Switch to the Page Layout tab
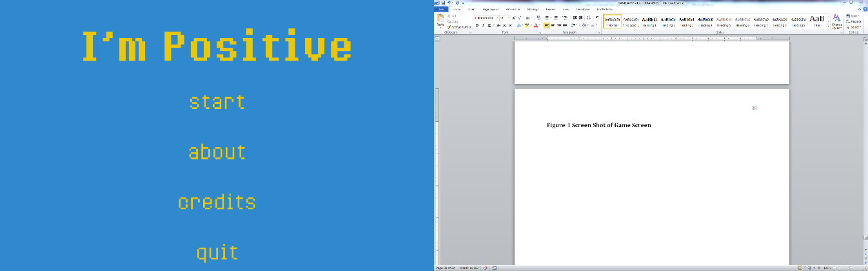 click(x=490, y=10)
